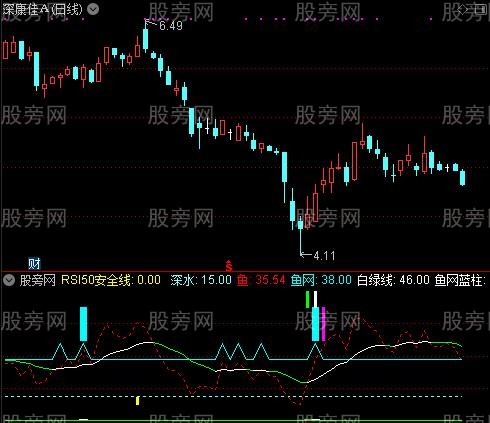Screen dimensions: 490x423
Task: Click the 6.49 high price label
Action: (x=171, y=26)
